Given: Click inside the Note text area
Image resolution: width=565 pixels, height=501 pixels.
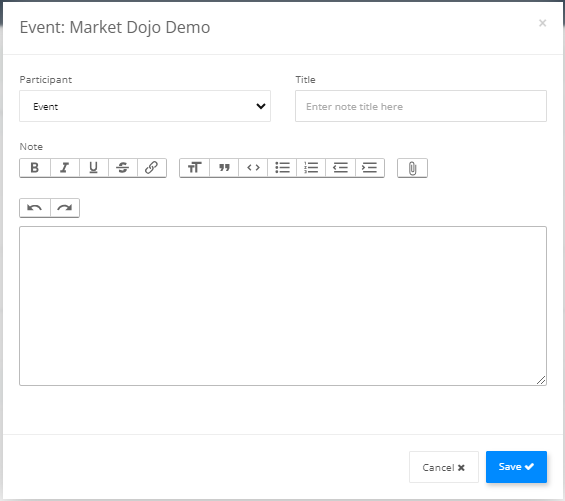Looking at the screenshot, I should 283,306.
